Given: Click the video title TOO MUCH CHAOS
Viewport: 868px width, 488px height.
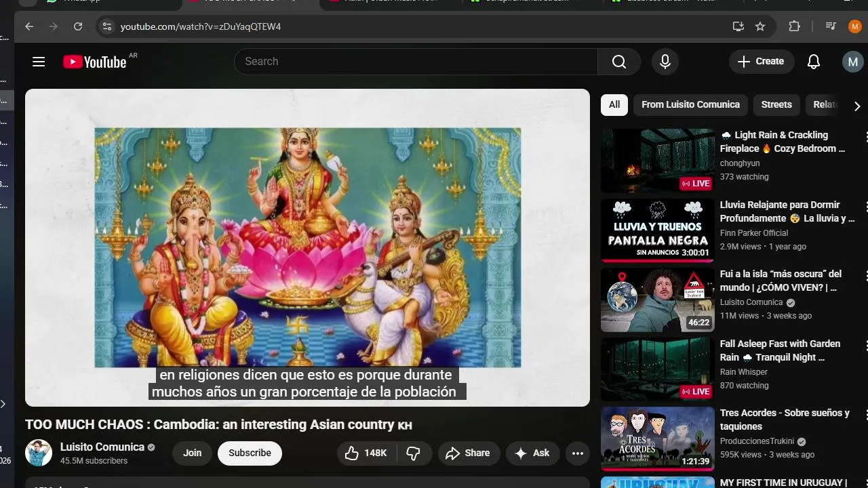Looking at the screenshot, I should 218,425.
